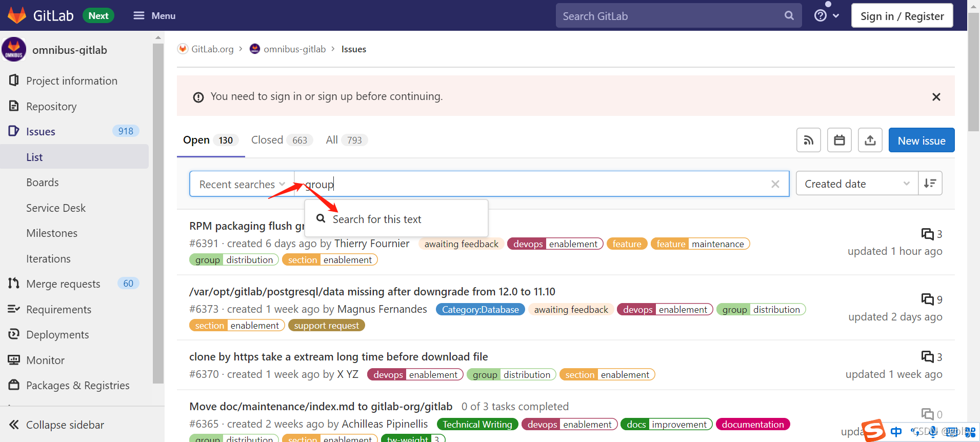980x442 pixels.
Task: Click the Merge requests sidebar icon
Action: [14, 284]
